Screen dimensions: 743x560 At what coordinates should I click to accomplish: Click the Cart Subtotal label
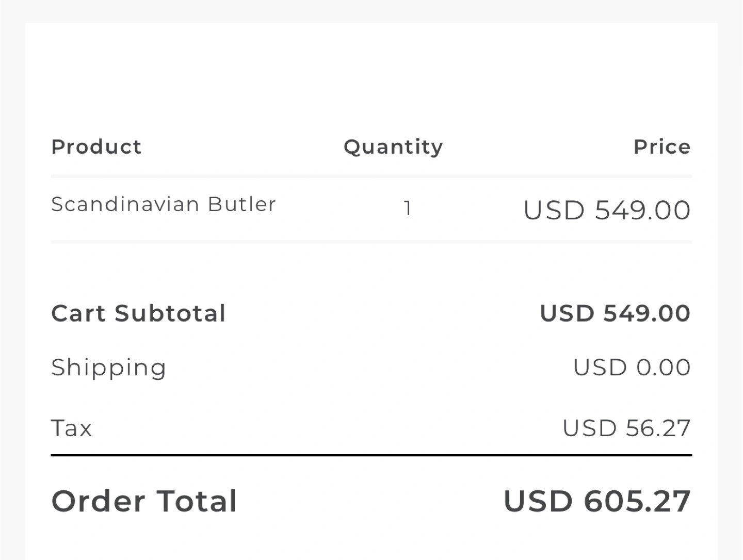click(138, 313)
